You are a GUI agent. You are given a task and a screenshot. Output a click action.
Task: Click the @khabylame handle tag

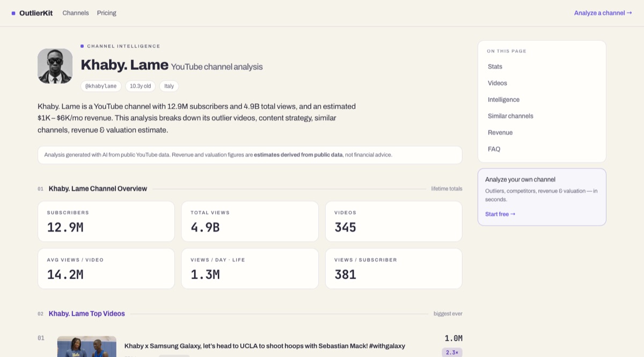pos(101,86)
